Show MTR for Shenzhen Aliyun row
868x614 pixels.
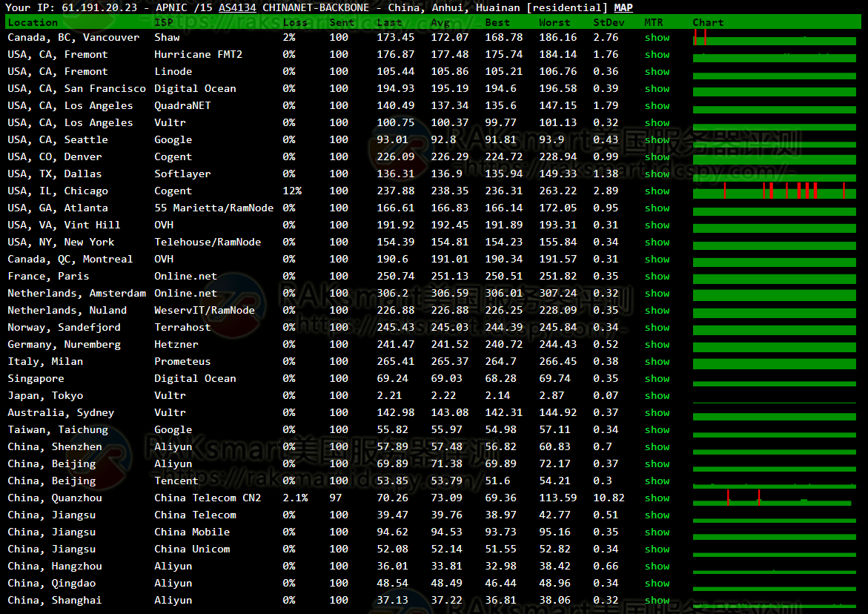click(657, 447)
